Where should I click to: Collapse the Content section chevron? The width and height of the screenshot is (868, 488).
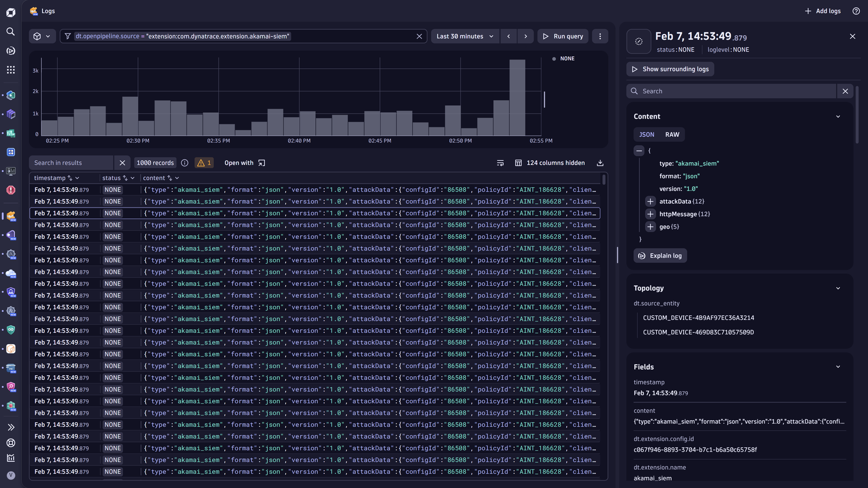pyautogui.click(x=838, y=117)
